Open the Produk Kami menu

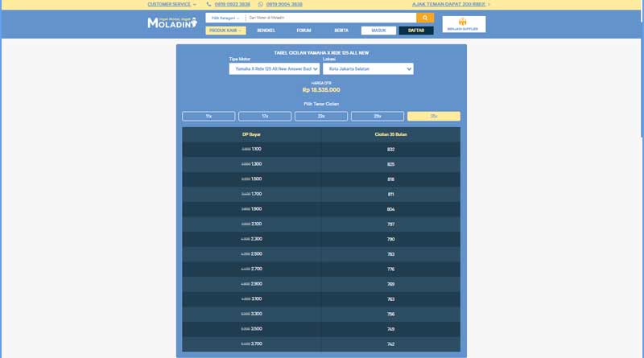tap(225, 31)
